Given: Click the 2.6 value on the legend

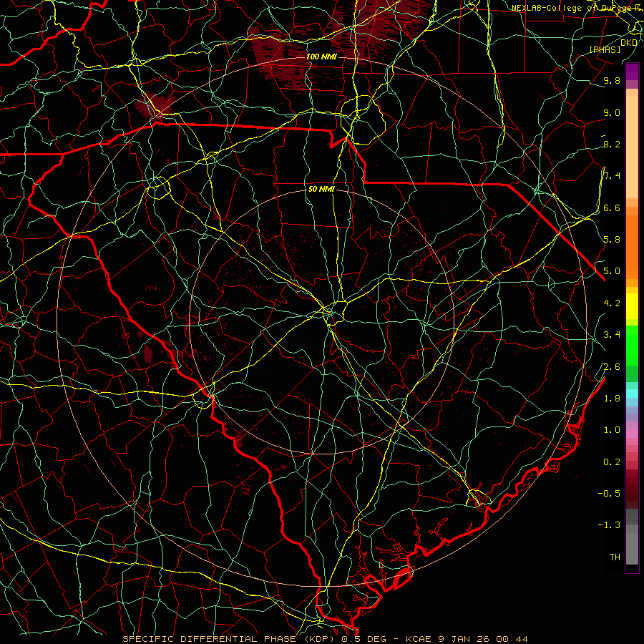Looking at the screenshot, I should 612,367.
